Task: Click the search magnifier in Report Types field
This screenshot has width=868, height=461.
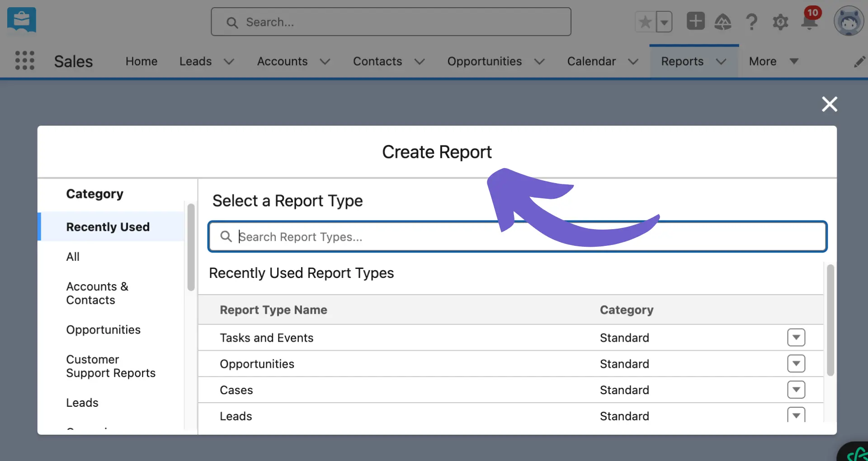Action: tap(226, 236)
